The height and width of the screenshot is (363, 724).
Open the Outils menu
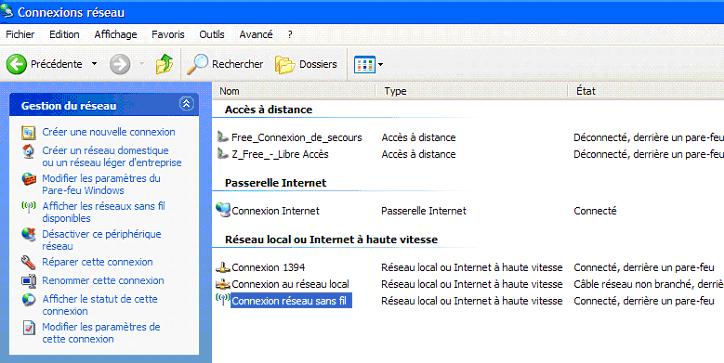tap(212, 35)
